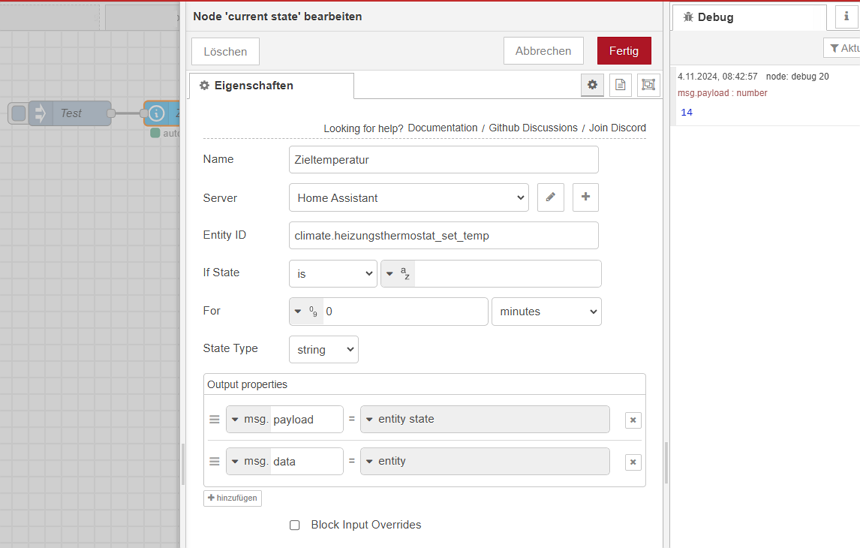The width and height of the screenshot is (860, 548).
Task: Select the Eigenschaften tab
Action: point(271,86)
